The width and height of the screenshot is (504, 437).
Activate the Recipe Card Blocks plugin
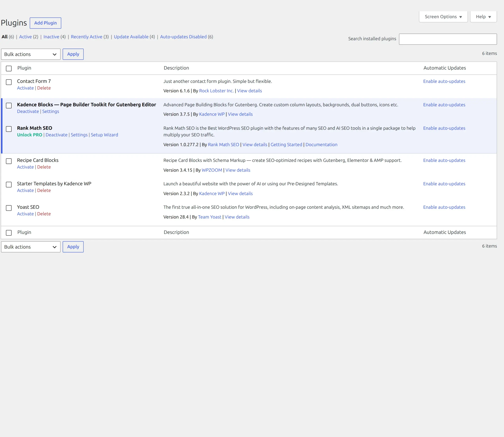tap(25, 167)
